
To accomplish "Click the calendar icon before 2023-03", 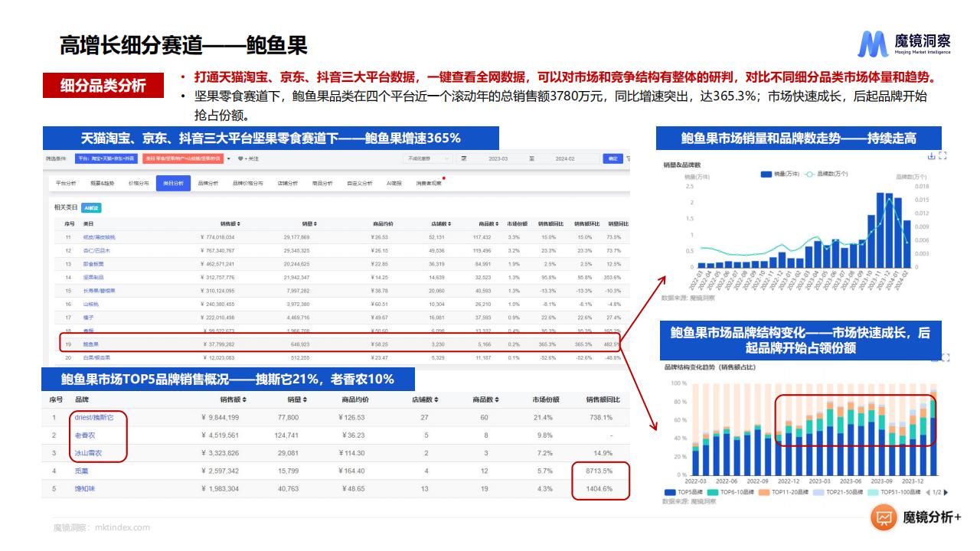I will click(x=464, y=158).
